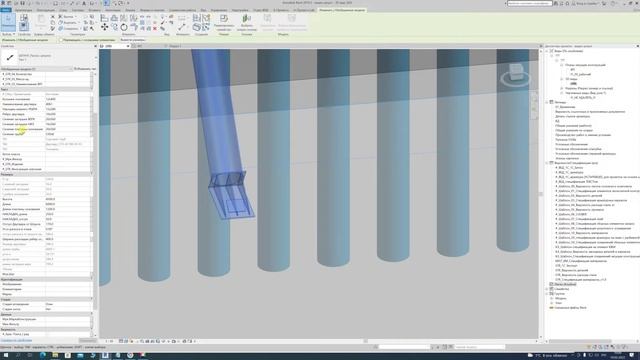Activate the Measure tool
Viewport: 640px width, 360px height.
click(182, 27)
